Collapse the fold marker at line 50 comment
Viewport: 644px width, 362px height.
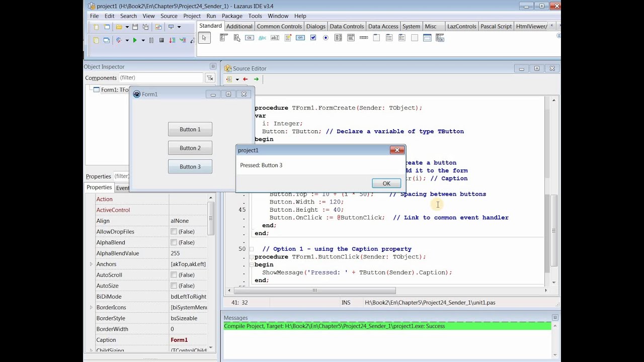(252, 249)
